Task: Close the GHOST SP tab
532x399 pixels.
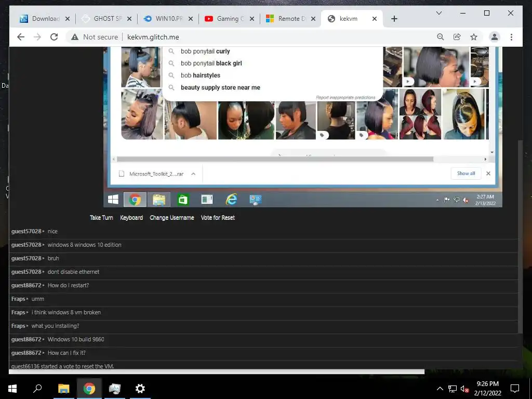Action: click(129, 19)
